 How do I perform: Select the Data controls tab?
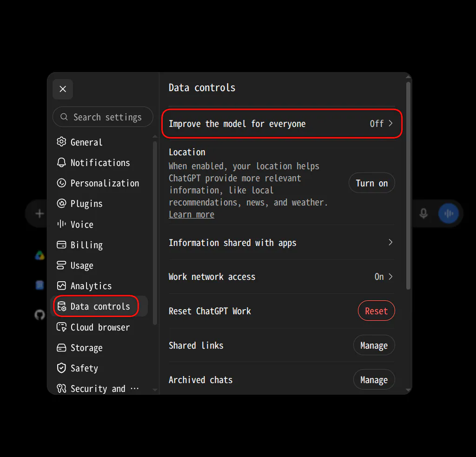pos(99,306)
